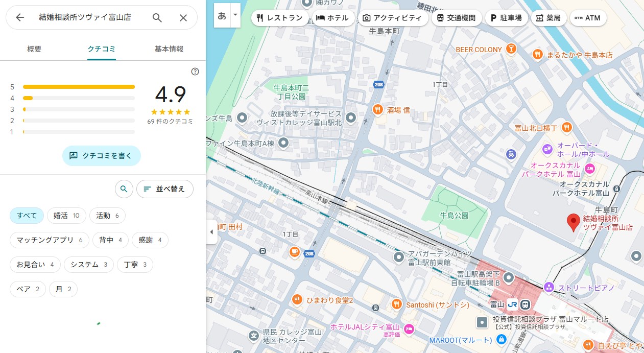Screen dimensions: 644x353
Task: Open the review help question mark icon
Action: 195,72
